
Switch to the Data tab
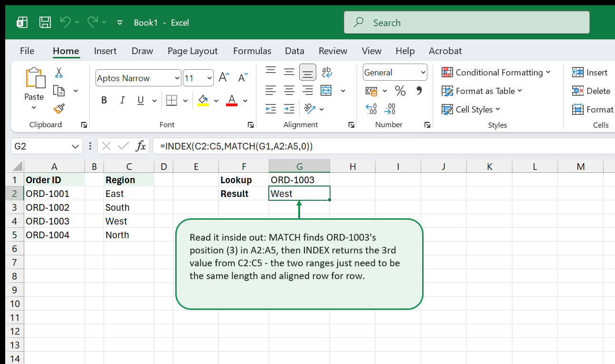point(294,51)
